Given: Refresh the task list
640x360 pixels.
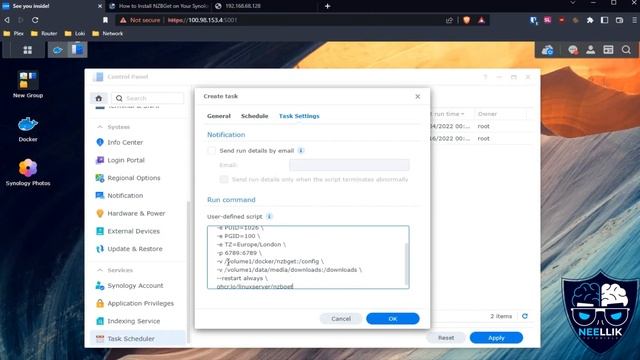Looking at the screenshot, I should [x=525, y=316].
